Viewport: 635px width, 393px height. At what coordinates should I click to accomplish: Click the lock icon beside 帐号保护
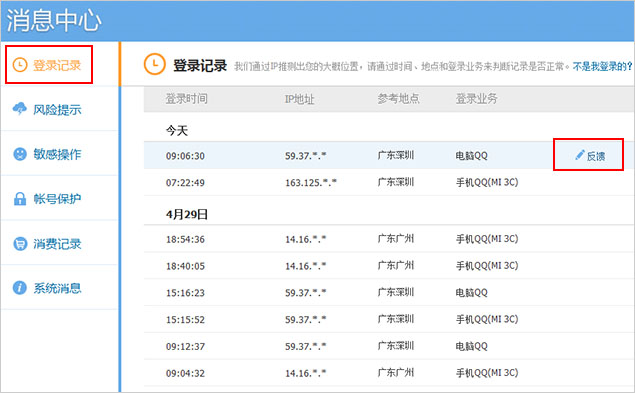(20, 199)
